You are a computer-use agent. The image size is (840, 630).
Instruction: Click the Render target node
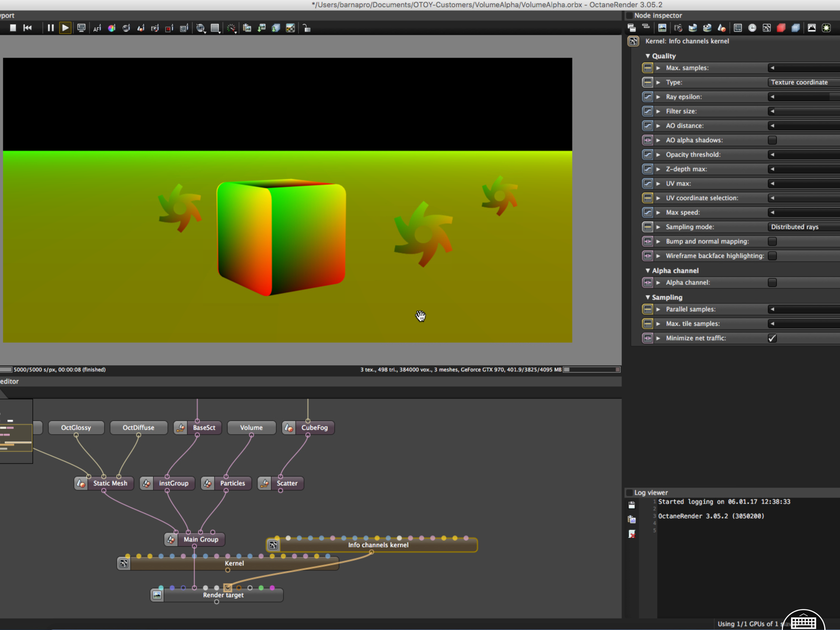pos(223,595)
